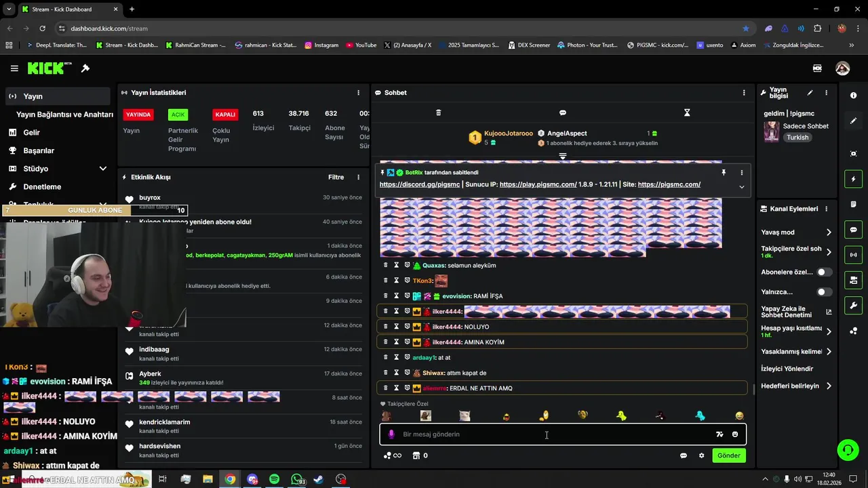
Task: Delete Quaxas's chat message with trash icon
Action: [x=386, y=265]
